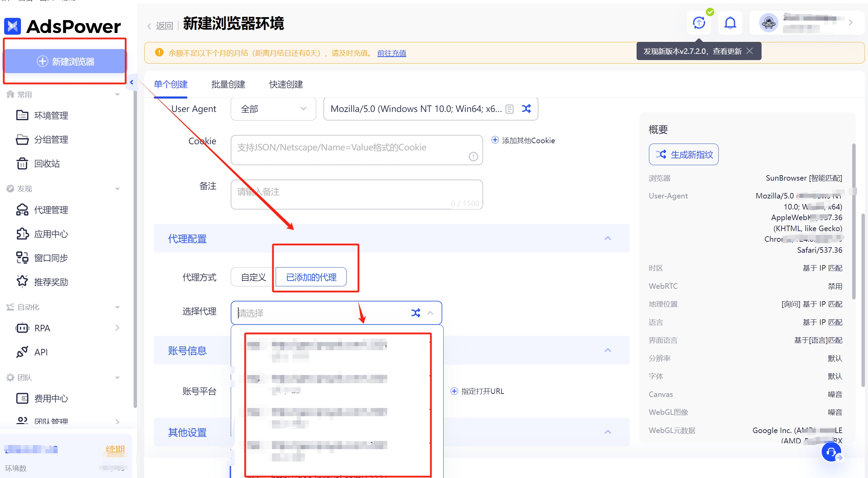Open the User Agent list document icon
Image resolution: width=868 pixels, height=478 pixels.
point(510,109)
